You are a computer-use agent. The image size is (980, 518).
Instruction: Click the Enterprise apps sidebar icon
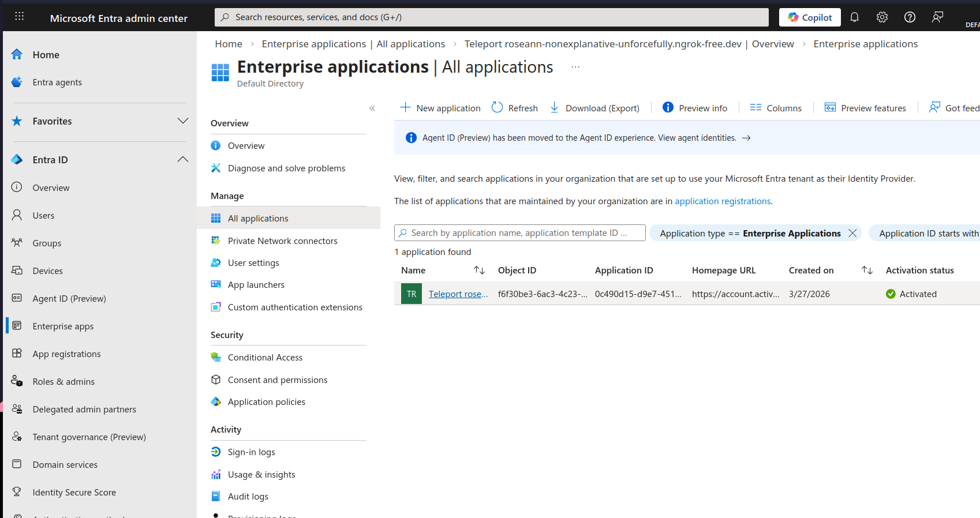[x=17, y=326]
